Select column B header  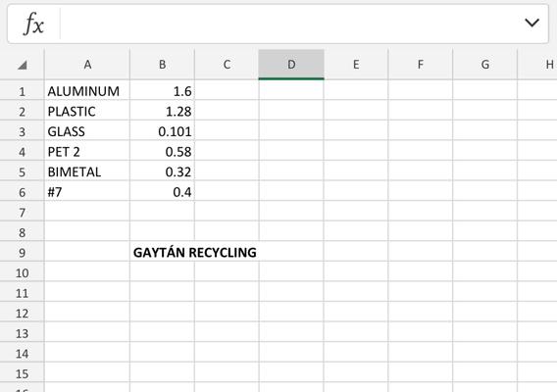coord(163,65)
